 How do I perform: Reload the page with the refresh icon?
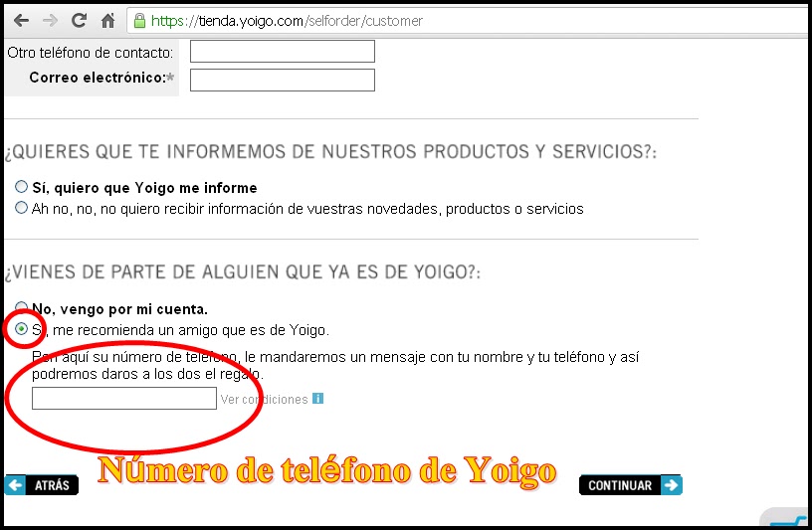(79, 20)
